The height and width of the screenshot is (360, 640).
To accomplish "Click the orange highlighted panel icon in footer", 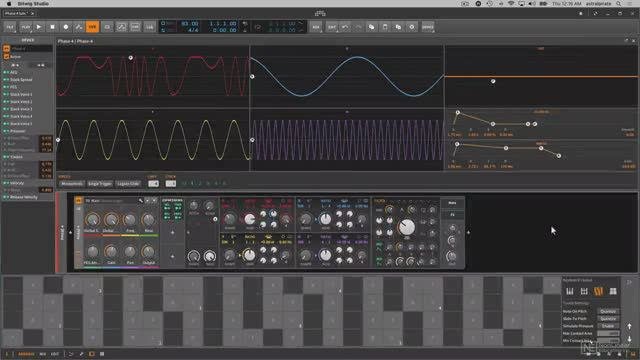I will (x=91, y=354).
